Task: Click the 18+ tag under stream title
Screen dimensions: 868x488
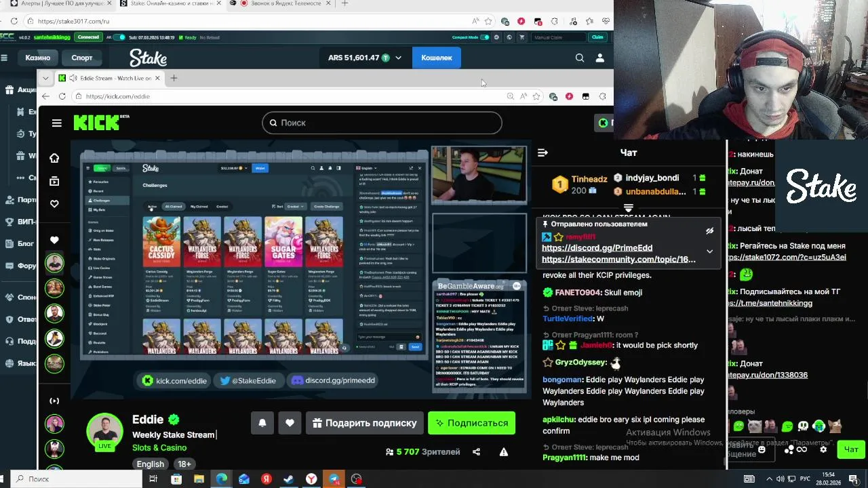Action: pyautogui.click(x=184, y=464)
